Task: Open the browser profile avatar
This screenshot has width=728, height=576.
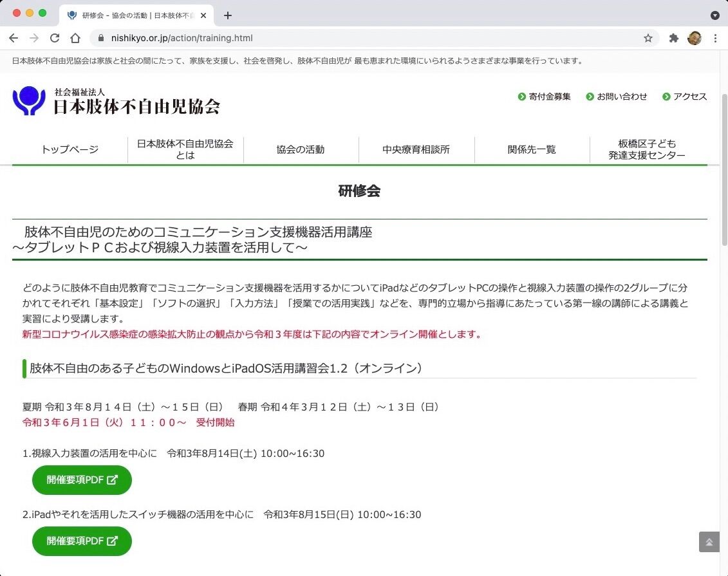Action: pos(695,37)
